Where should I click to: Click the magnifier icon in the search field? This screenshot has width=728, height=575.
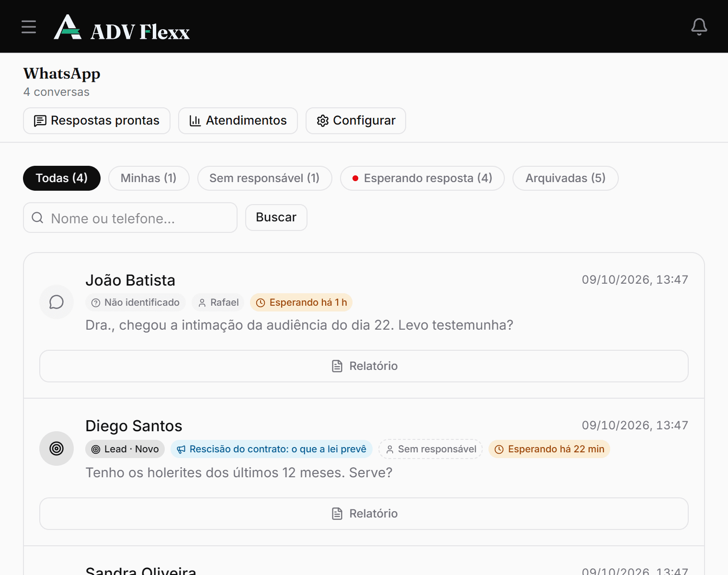pyautogui.click(x=37, y=218)
